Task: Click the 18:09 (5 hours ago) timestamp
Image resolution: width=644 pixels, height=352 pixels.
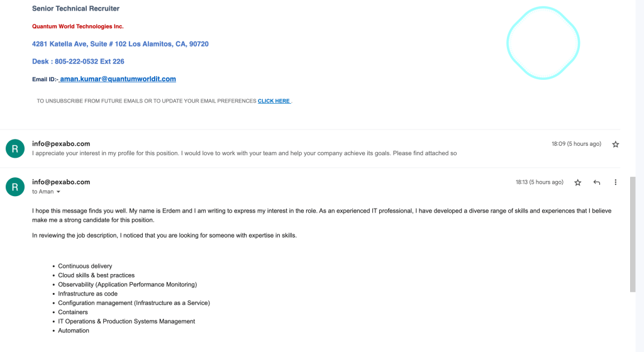Action: (576, 144)
